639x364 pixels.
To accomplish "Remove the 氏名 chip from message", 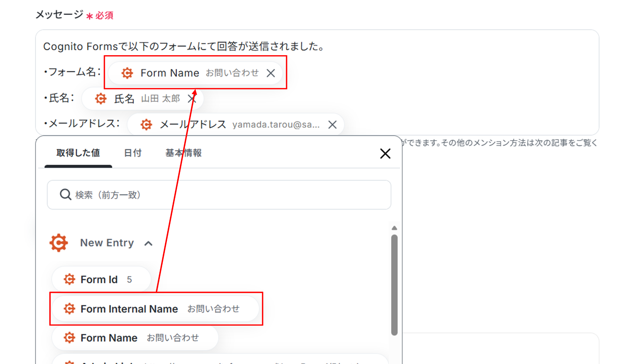I will [192, 99].
